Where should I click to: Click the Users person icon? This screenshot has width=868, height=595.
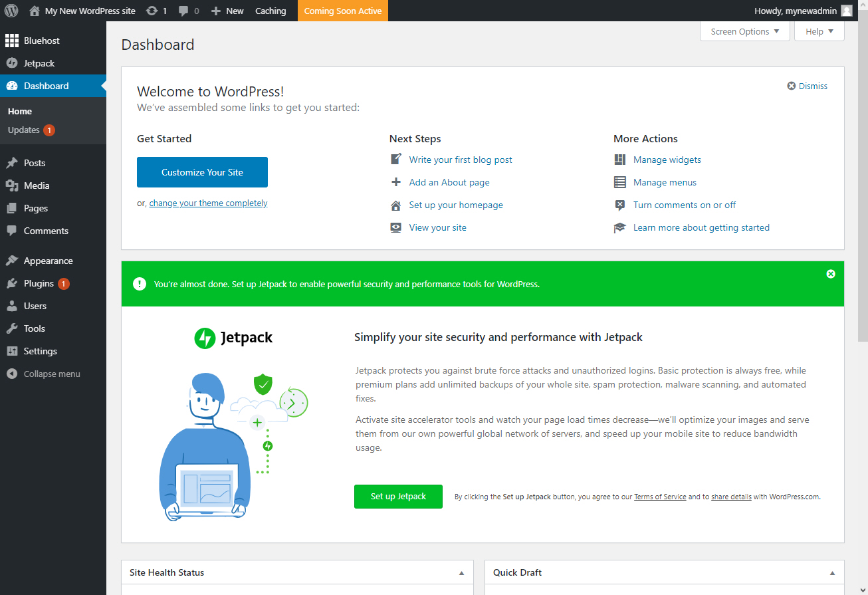(12, 306)
